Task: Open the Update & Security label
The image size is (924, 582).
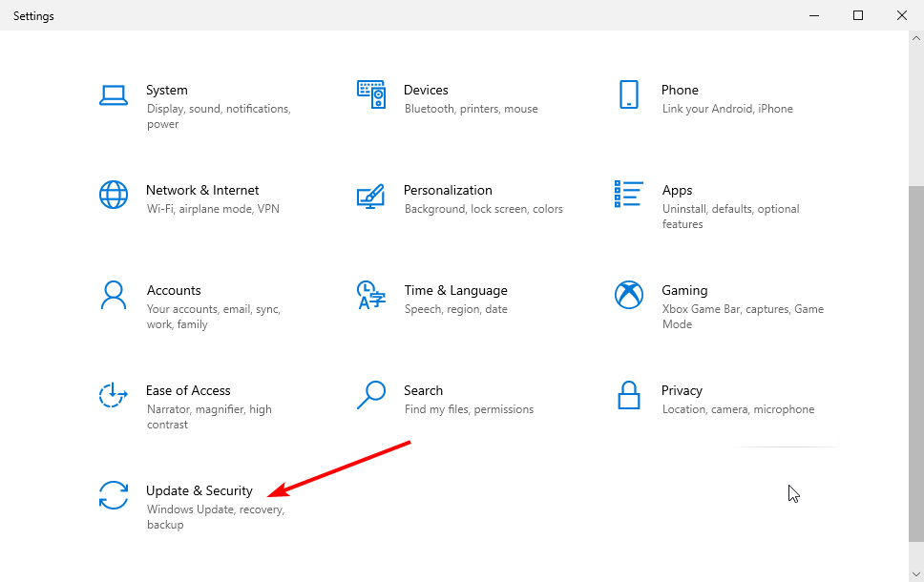Action: click(x=199, y=490)
